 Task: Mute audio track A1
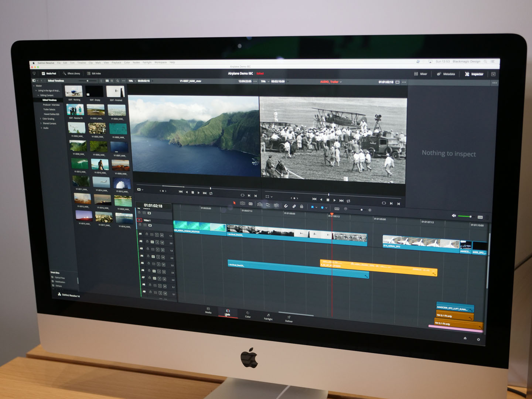(161, 235)
